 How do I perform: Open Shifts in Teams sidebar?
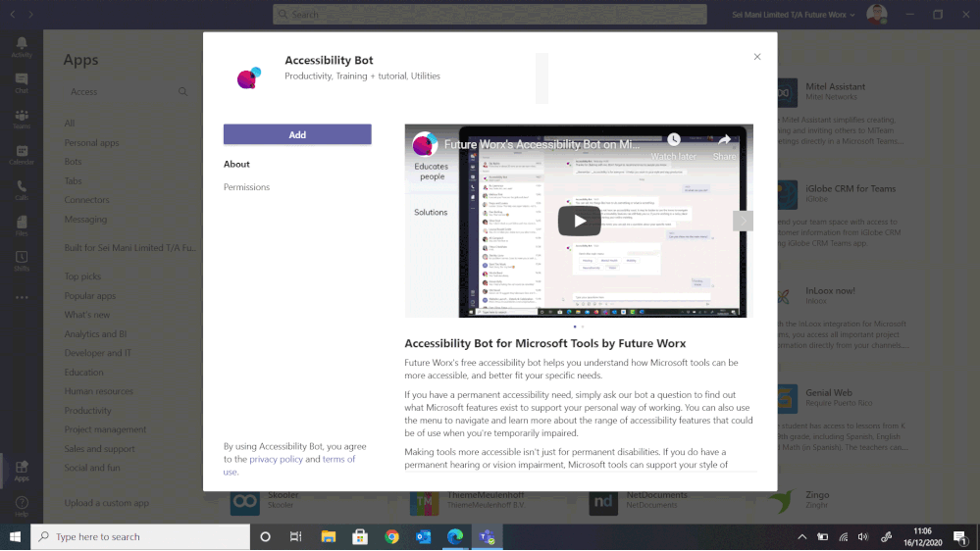coord(22,261)
